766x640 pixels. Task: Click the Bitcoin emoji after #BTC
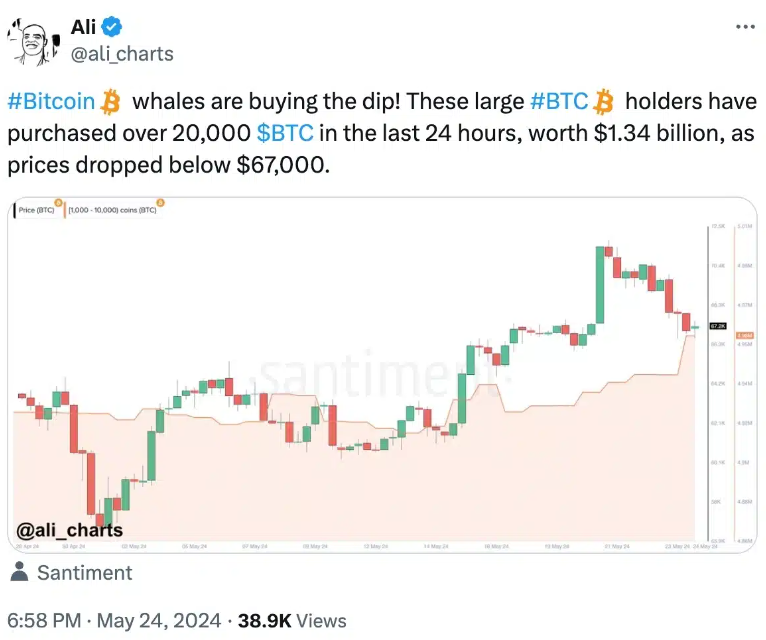(x=604, y=102)
